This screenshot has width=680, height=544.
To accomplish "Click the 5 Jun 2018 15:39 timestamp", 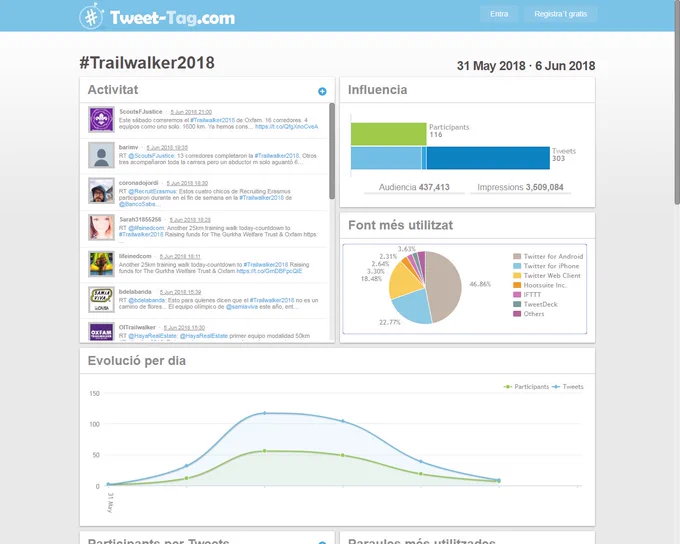I will [x=180, y=292].
